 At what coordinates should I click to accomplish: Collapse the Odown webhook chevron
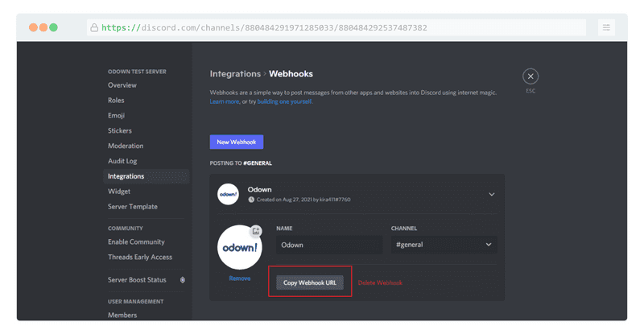[491, 194]
